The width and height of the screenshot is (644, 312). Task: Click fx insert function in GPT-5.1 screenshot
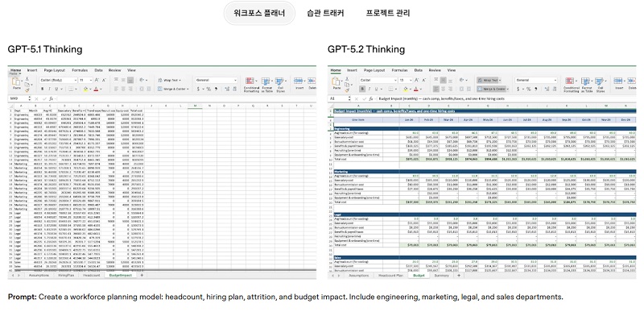(x=51, y=98)
